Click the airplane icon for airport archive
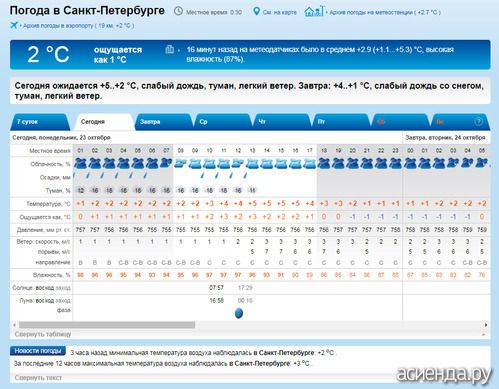The height and width of the screenshot is (389, 499). coord(14,25)
